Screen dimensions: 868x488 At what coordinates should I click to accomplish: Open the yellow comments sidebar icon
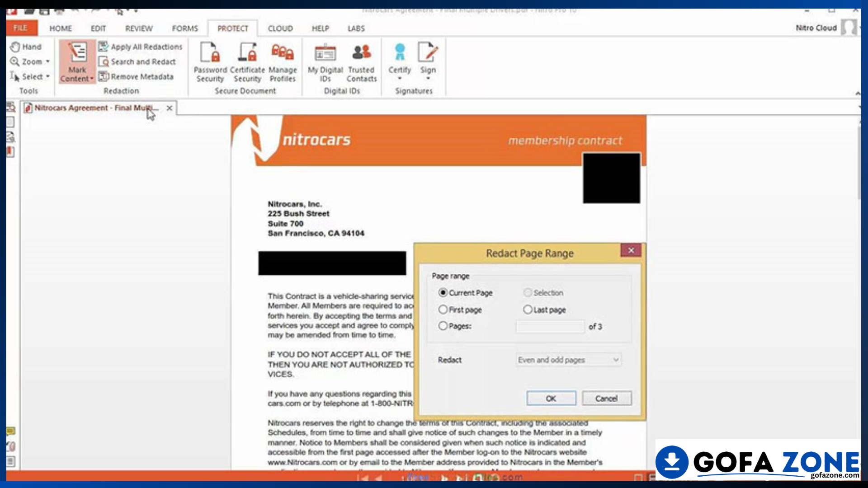click(x=11, y=431)
